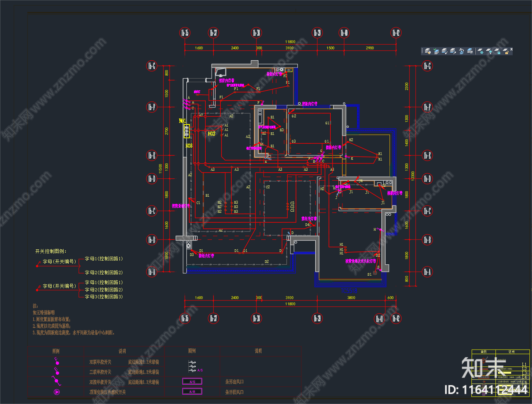Screen dimensions: 532x404
Task: Select the N03 circuit label
Action: click(189, 146)
